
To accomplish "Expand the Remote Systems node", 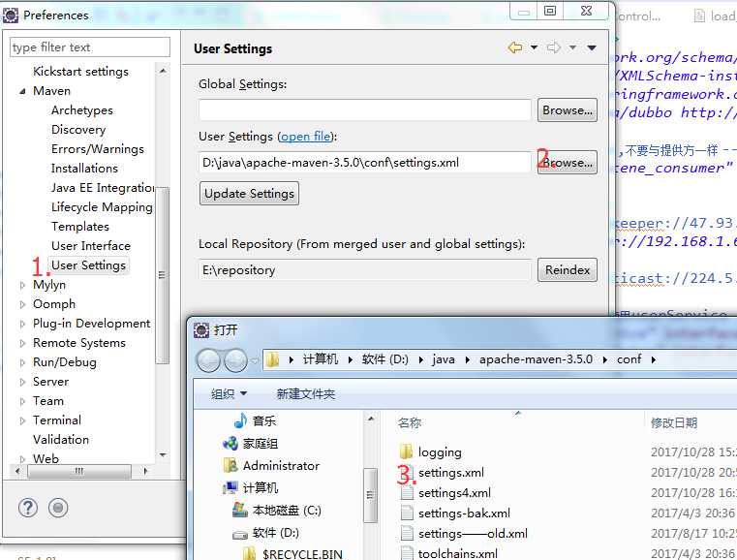I will 22,343.
